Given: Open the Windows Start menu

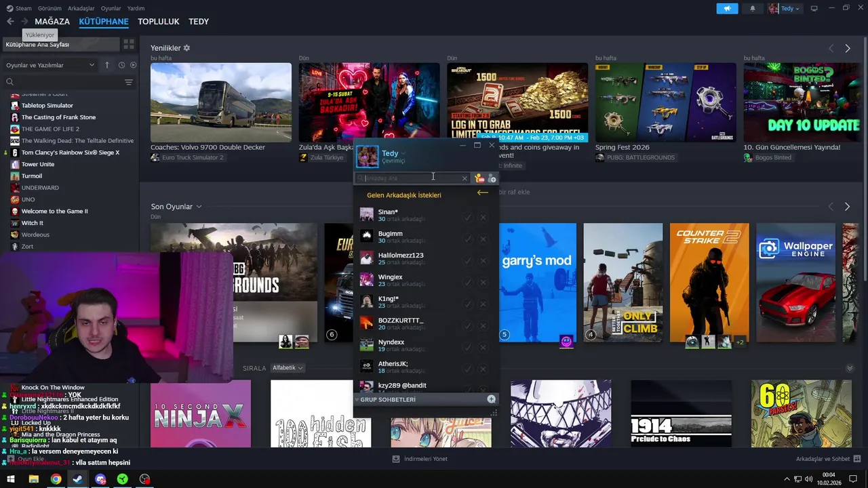Looking at the screenshot, I should click(11, 479).
